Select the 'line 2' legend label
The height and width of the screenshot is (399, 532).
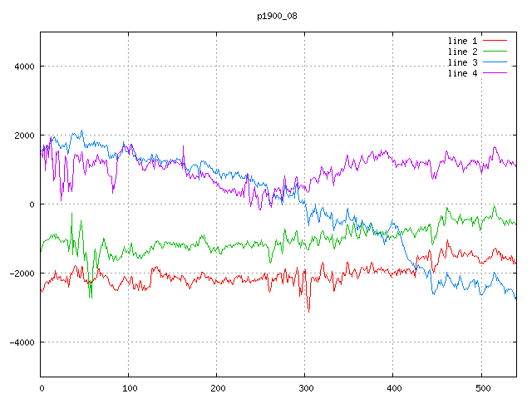click(462, 52)
